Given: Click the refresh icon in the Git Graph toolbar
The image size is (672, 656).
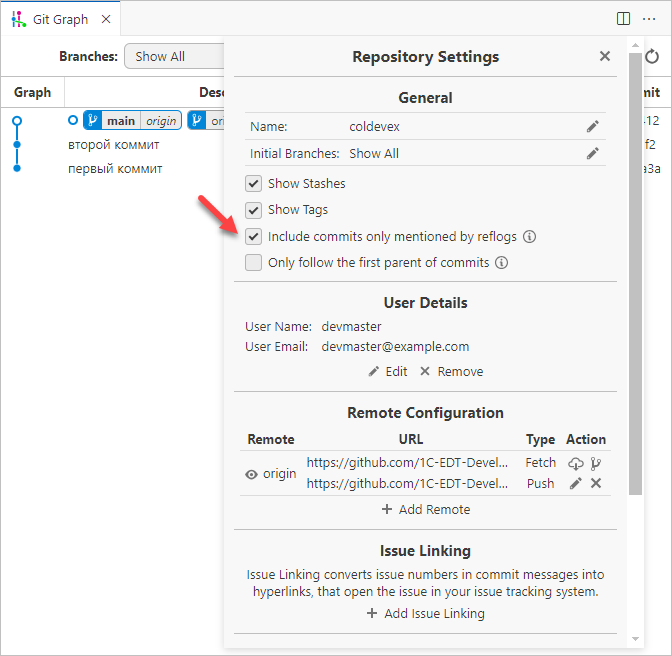Looking at the screenshot, I should tap(652, 57).
